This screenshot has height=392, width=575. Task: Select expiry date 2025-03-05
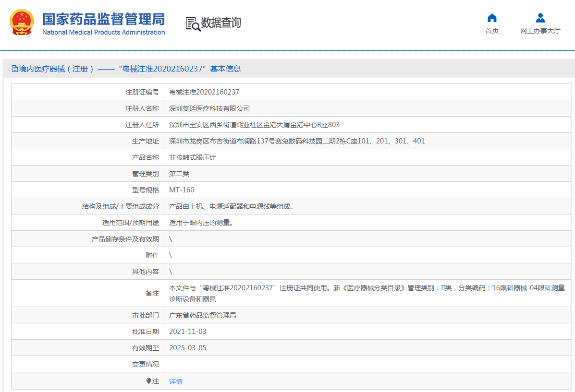tap(187, 348)
